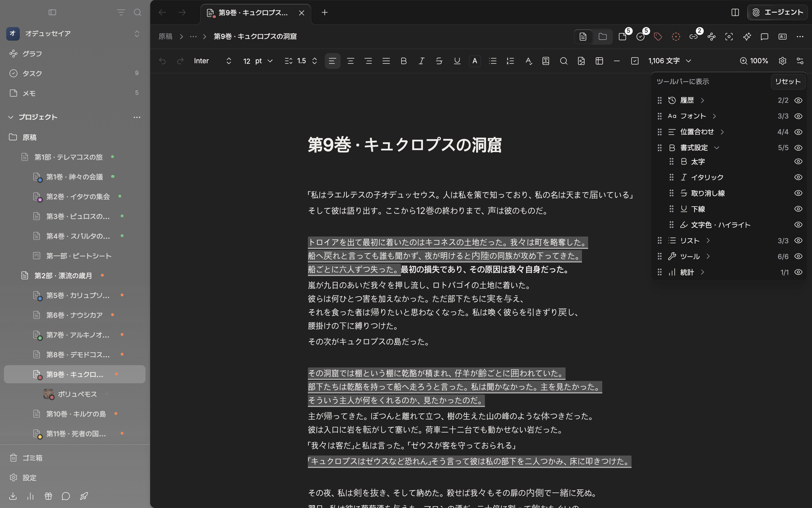Open tags icon in top bar
The image size is (812, 508).
[x=658, y=36]
